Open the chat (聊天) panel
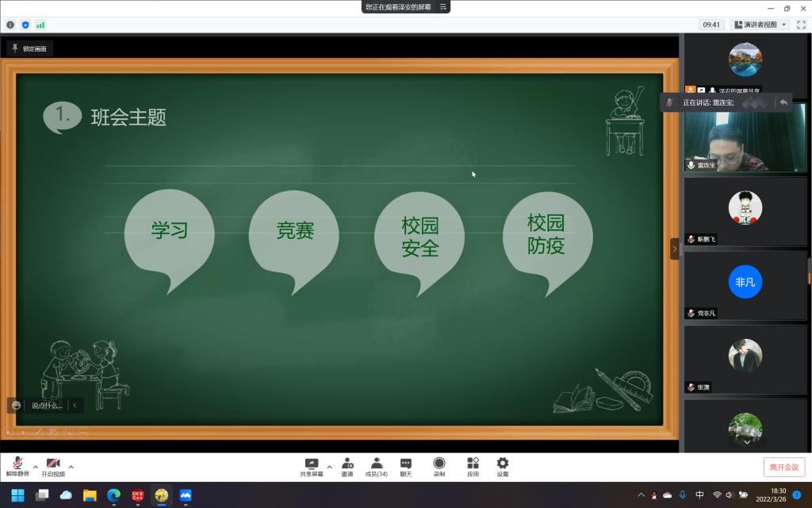Viewport: 812px width, 508px height. click(406, 464)
